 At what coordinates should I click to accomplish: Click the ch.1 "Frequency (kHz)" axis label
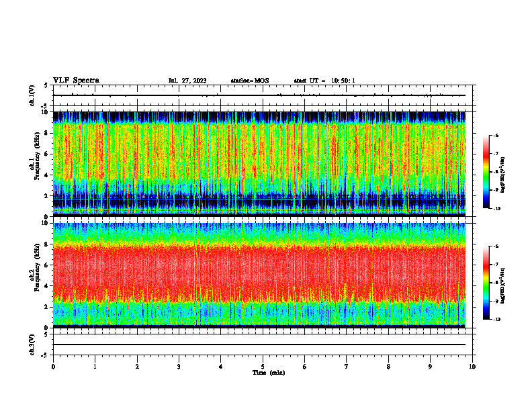(37, 156)
